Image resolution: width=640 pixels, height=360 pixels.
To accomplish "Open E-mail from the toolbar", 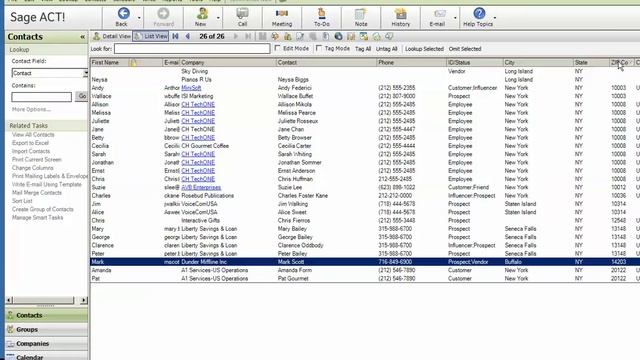I will point(440,14).
